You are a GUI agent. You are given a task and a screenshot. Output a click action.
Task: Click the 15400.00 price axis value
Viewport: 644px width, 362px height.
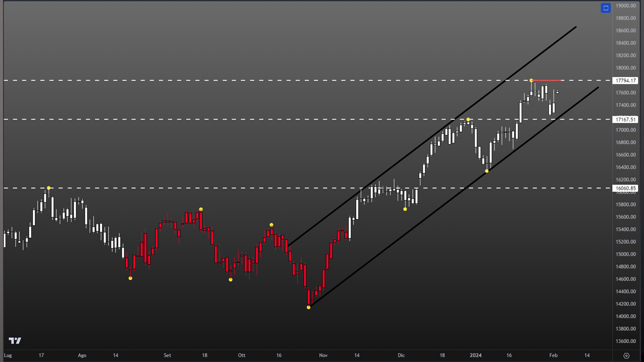coord(626,229)
